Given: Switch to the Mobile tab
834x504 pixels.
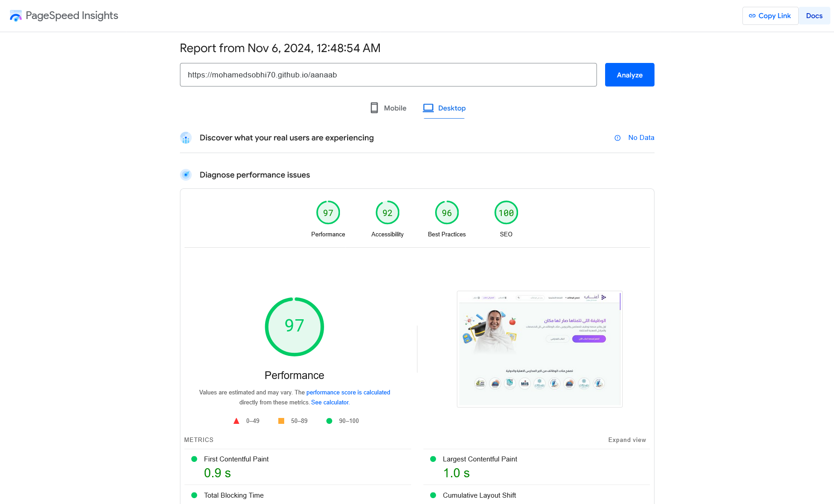Looking at the screenshot, I should 388,108.
